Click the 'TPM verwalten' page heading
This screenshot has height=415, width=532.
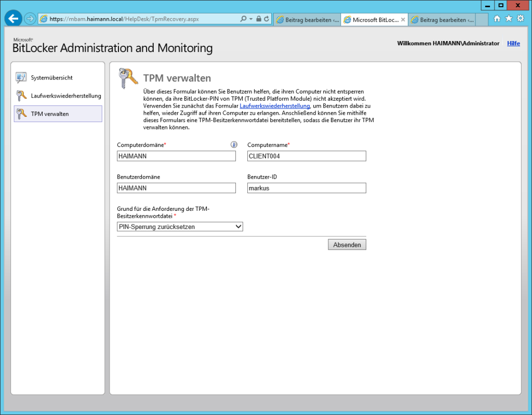(x=177, y=78)
